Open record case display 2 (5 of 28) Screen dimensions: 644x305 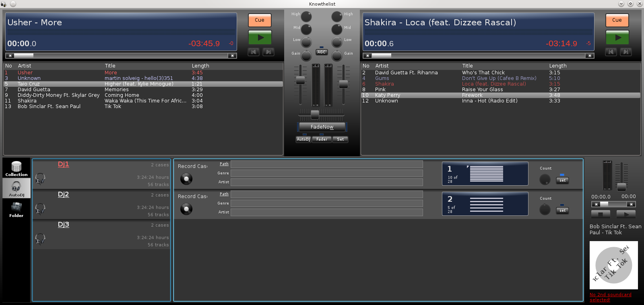click(x=485, y=204)
